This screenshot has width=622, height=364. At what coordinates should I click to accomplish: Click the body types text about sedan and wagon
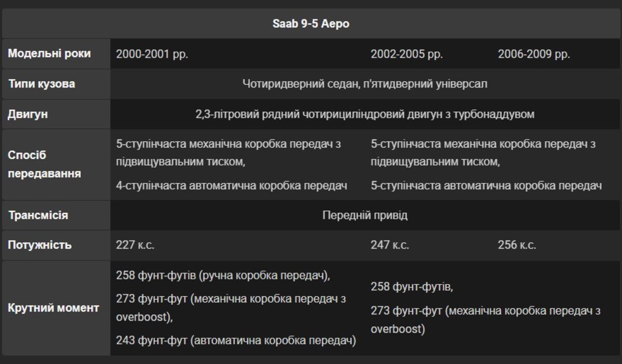[365, 84]
